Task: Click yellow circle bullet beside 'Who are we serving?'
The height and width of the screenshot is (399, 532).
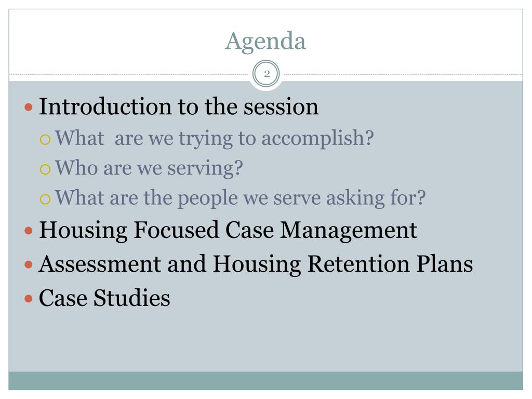Action: click(45, 169)
